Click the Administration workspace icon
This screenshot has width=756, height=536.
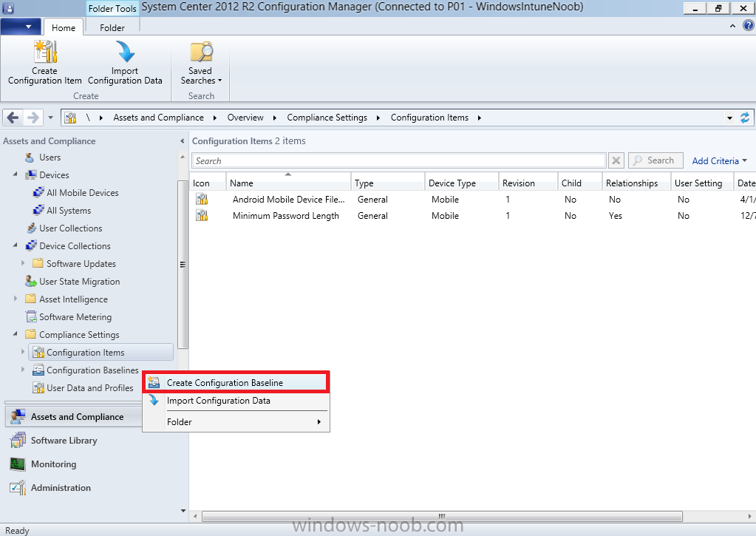point(18,488)
